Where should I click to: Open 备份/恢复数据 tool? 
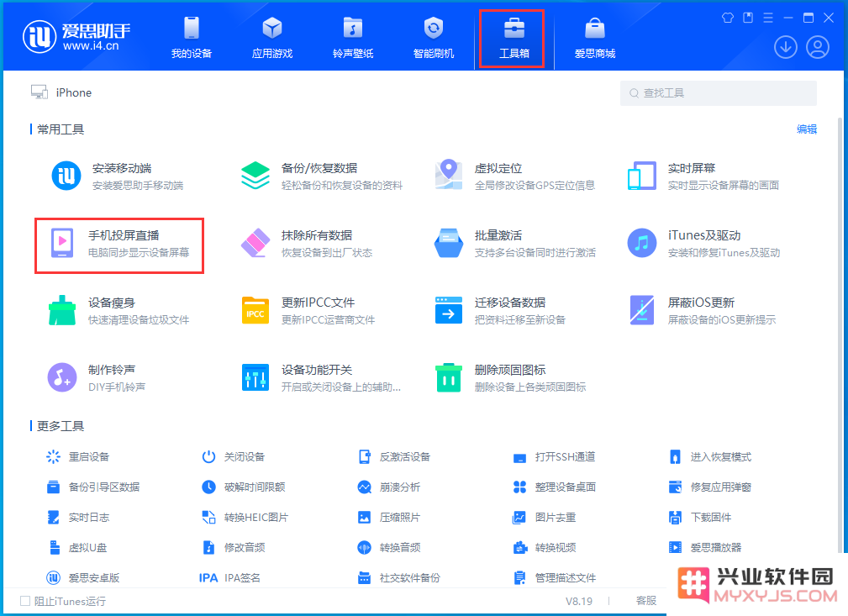(x=322, y=176)
